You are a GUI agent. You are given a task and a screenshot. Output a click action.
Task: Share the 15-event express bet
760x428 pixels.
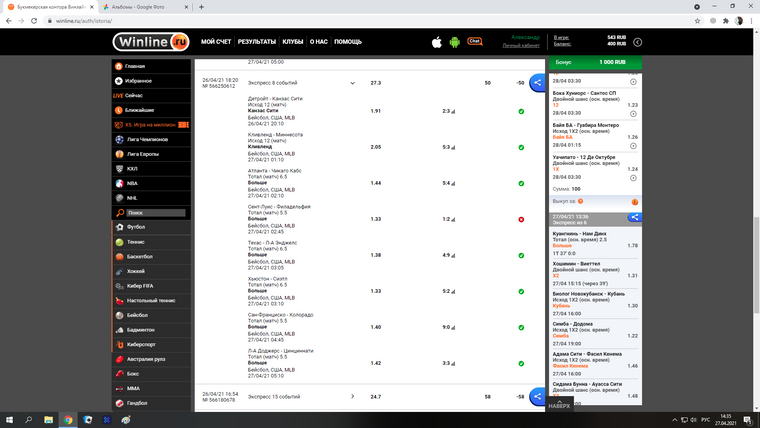click(x=537, y=396)
